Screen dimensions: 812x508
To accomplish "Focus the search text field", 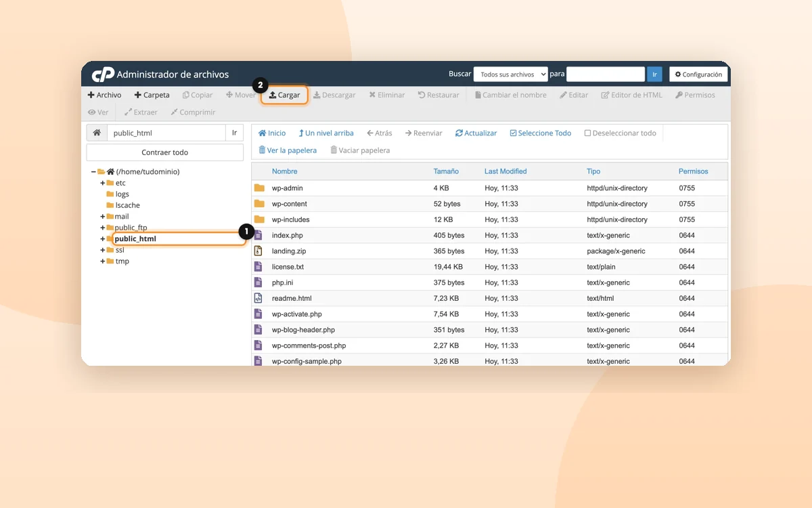I will point(606,75).
